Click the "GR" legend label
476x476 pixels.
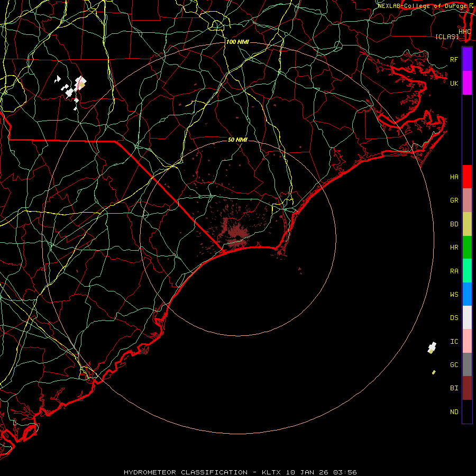tap(454, 200)
